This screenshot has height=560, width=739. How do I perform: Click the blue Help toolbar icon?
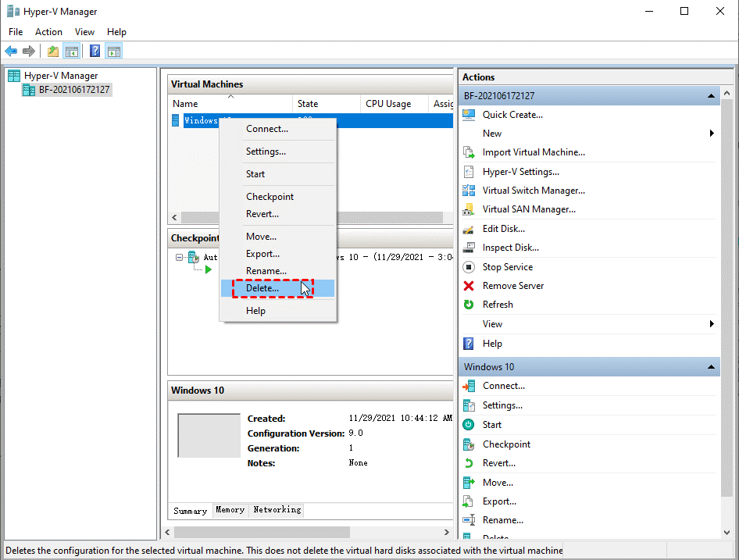[x=95, y=51]
